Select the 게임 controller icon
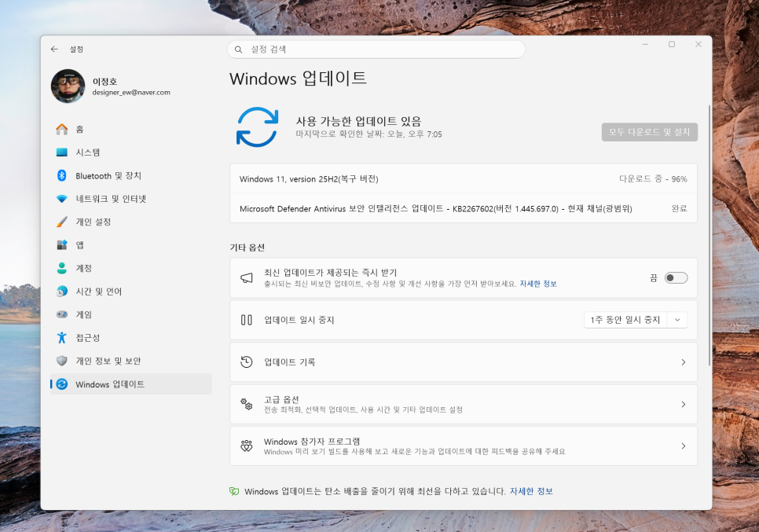Image resolution: width=759 pixels, height=532 pixels. 62,314
